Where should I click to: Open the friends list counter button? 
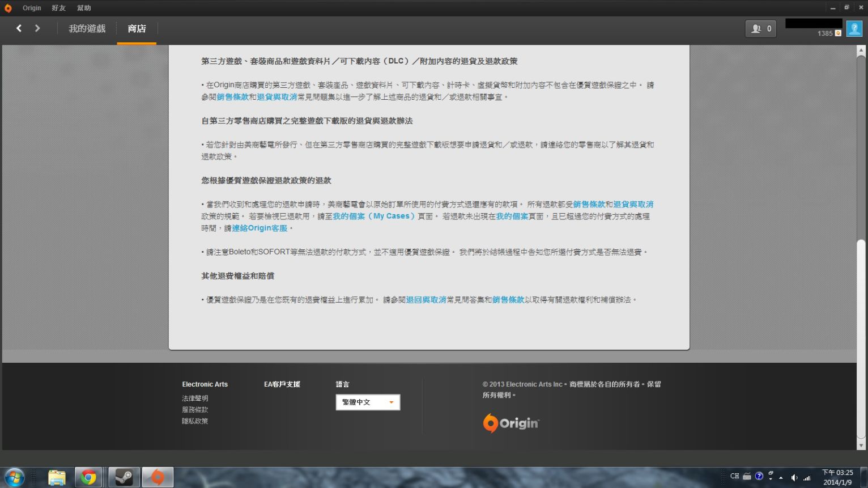pos(760,29)
